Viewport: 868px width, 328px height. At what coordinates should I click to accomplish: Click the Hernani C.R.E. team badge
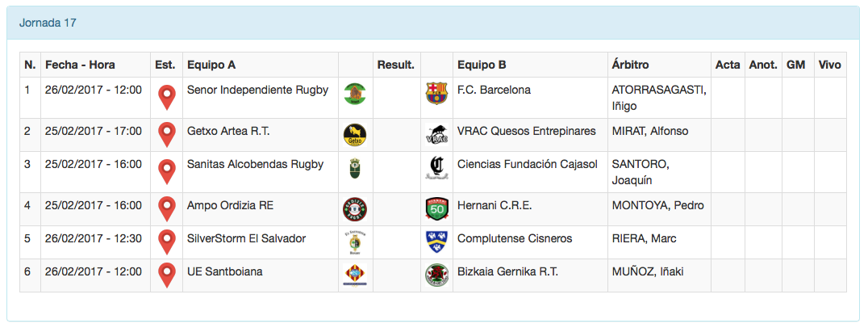436,209
